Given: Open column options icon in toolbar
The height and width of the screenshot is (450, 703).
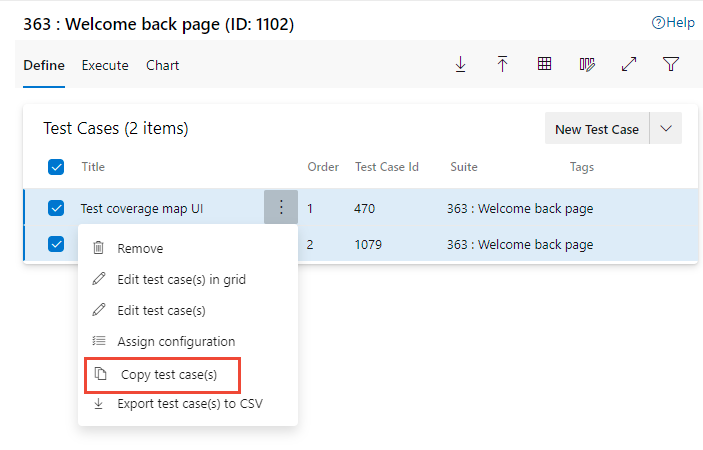Looking at the screenshot, I should [587, 65].
